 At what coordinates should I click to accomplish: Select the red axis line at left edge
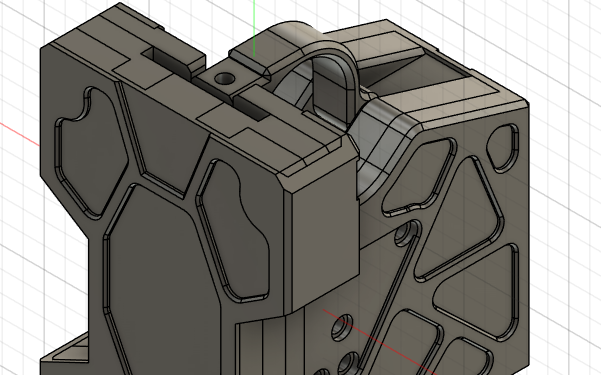pyautogui.click(x=19, y=135)
